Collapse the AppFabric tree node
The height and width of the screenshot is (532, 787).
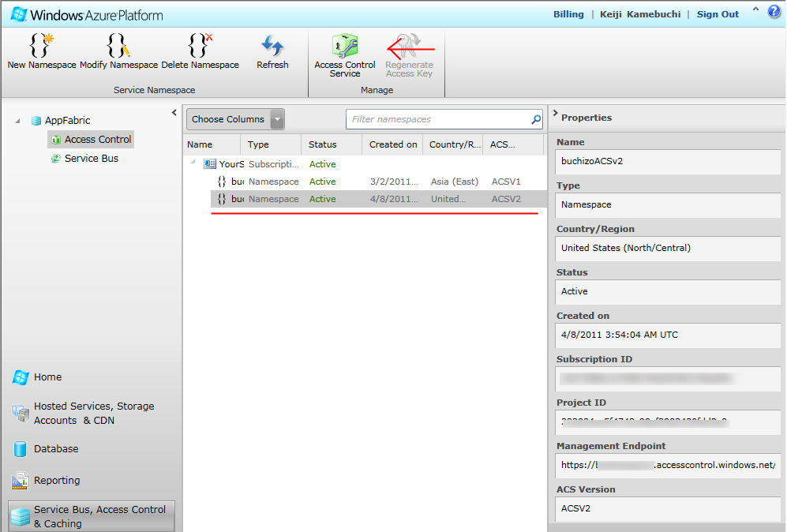(18, 121)
